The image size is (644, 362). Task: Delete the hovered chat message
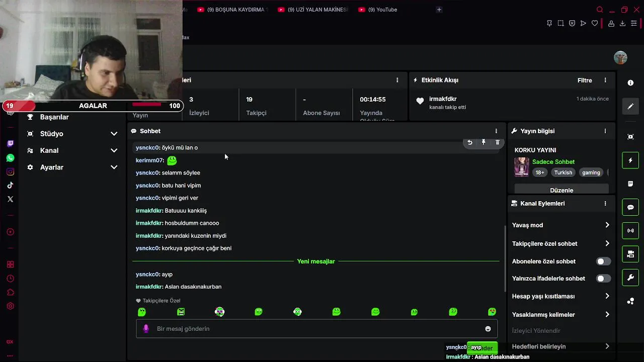(x=498, y=143)
